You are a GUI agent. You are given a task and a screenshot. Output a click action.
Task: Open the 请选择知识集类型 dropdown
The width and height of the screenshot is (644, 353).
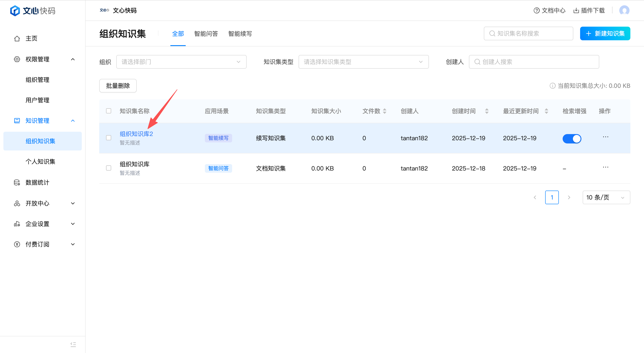pyautogui.click(x=363, y=62)
